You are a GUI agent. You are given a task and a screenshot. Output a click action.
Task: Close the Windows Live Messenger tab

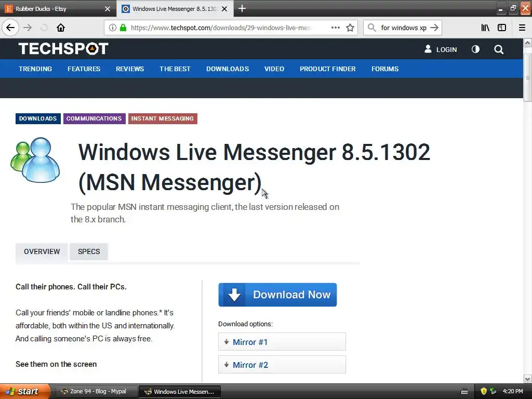pyautogui.click(x=224, y=9)
